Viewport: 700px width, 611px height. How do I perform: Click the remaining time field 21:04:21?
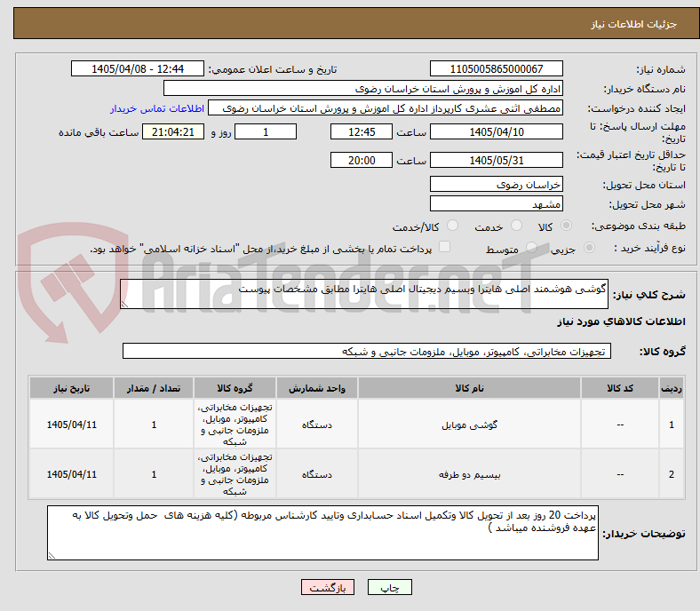173,131
